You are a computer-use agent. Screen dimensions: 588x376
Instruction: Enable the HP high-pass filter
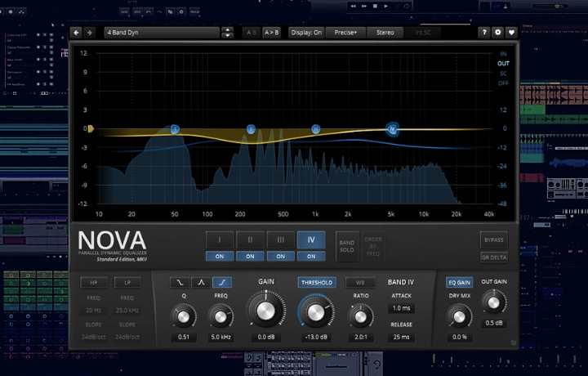[x=94, y=282]
